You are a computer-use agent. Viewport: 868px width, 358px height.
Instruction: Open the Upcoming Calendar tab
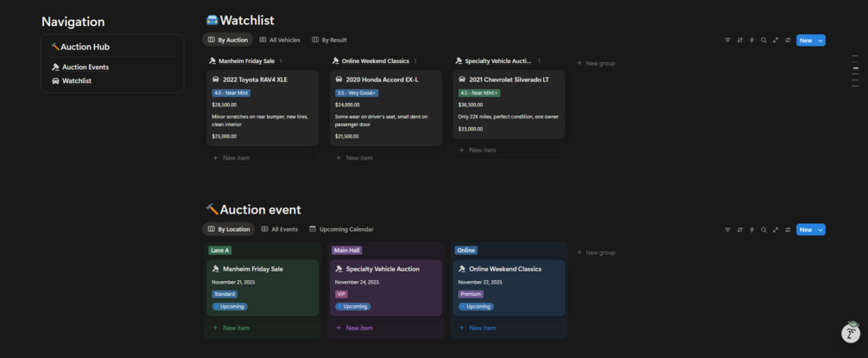[x=341, y=229]
